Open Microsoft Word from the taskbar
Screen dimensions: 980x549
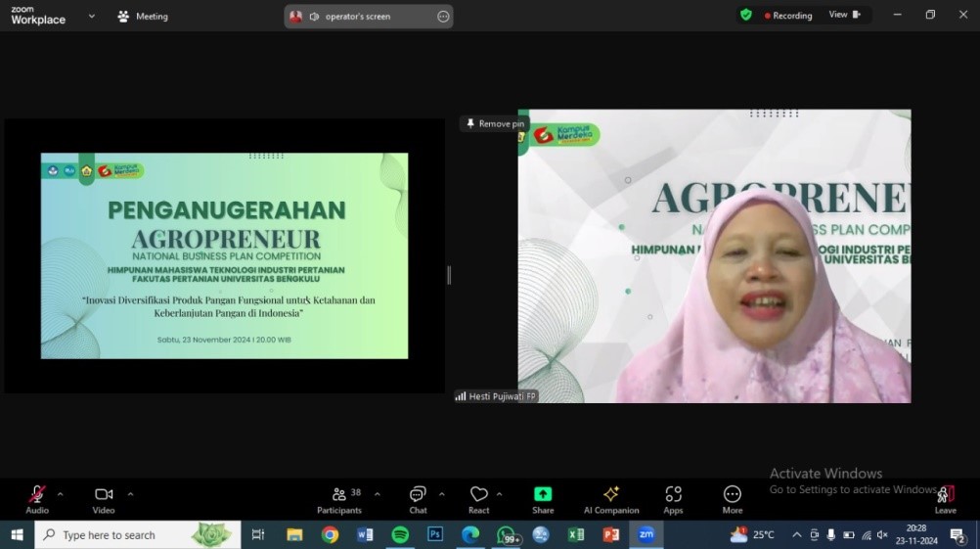tap(365, 534)
